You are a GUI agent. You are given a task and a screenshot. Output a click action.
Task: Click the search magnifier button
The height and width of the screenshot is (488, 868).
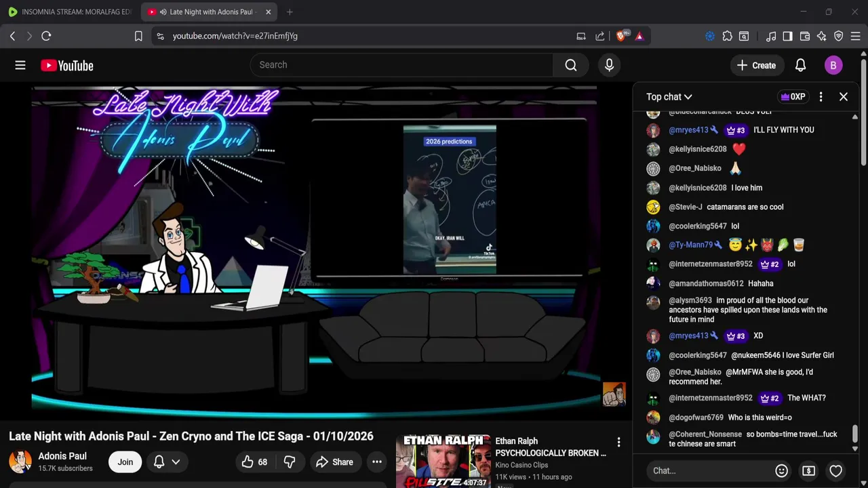(x=571, y=65)
